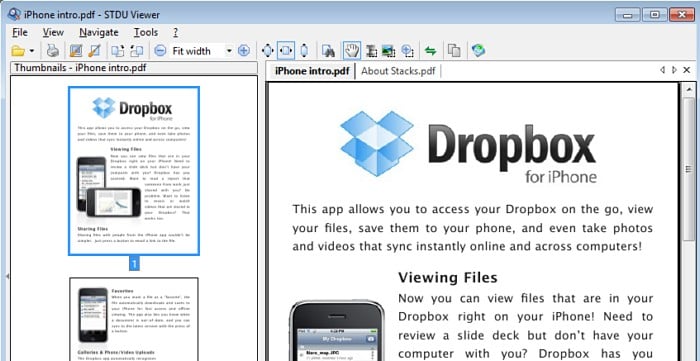
Task: Collapse sidebar using the left edge arrow
Action: pos(7,277)
